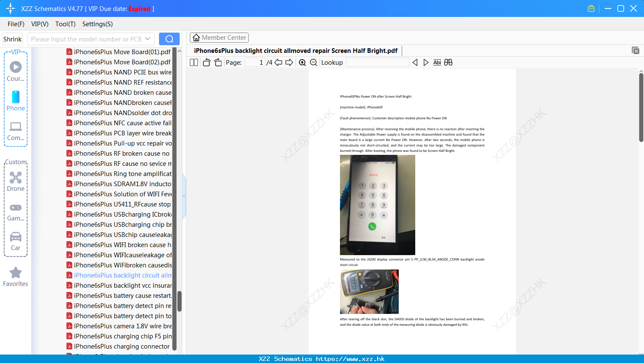
Task: Open the File(F) menu
Action: (x=16, y=24)
